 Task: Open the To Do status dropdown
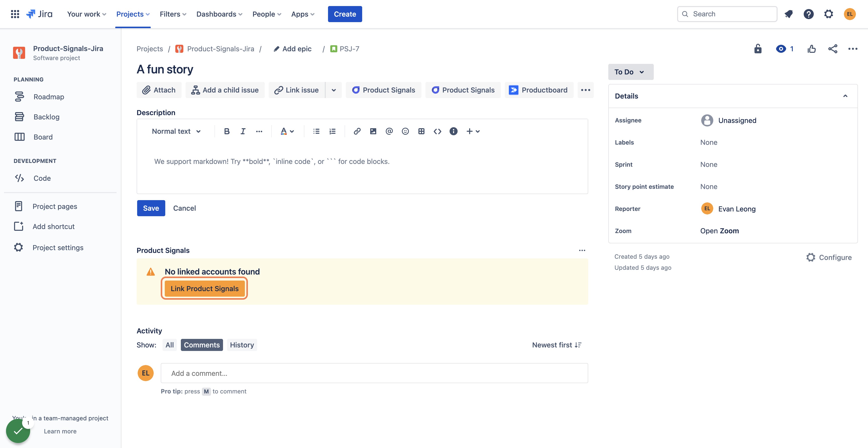(x=630, y=72)
